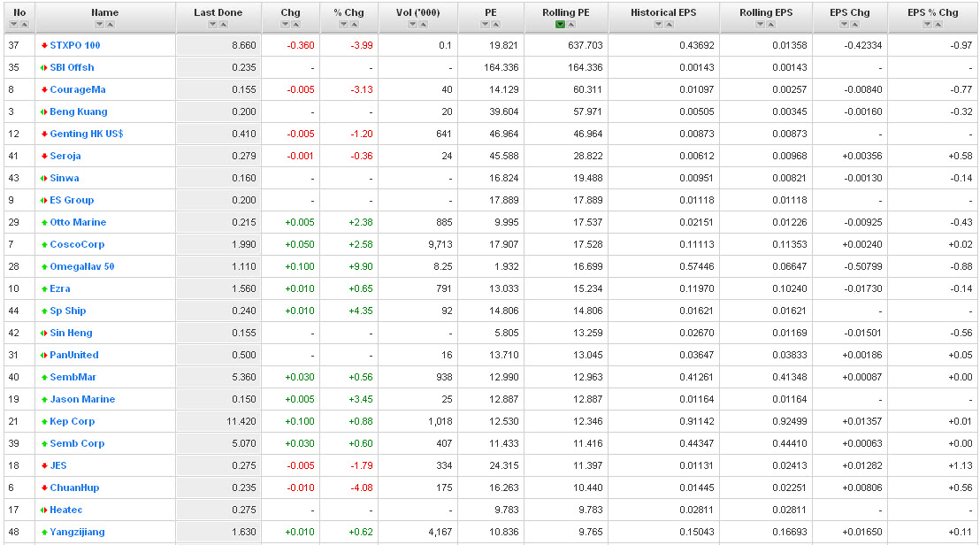
Task: Sort EPS % Chg ascending arrow
Action: (x=938, y=25)
